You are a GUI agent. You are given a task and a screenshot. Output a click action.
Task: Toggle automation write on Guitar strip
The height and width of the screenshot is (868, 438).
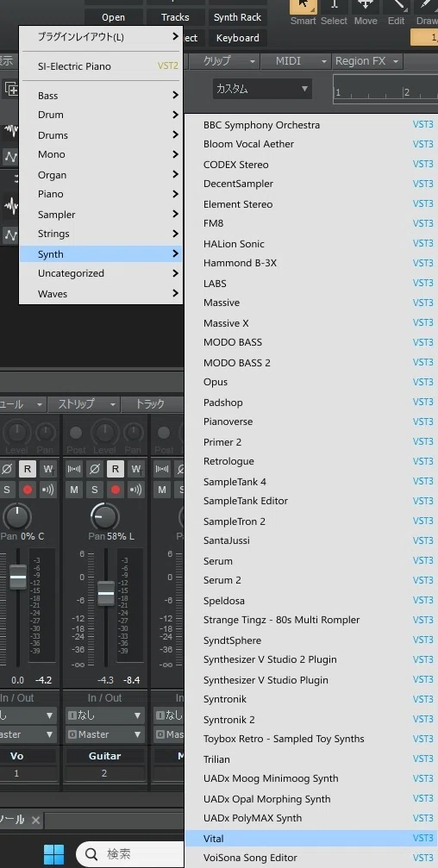[x=135, y=470]
